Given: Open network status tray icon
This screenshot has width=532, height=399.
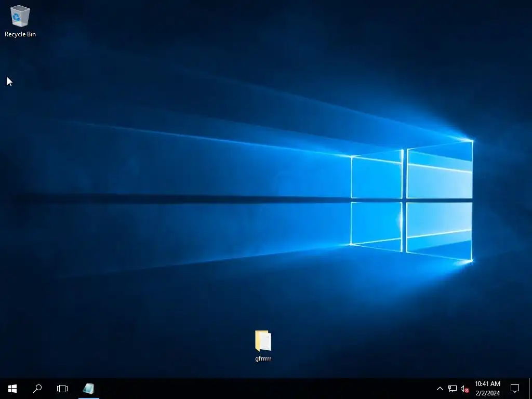Looking at the screenshot, I should 453,389.
